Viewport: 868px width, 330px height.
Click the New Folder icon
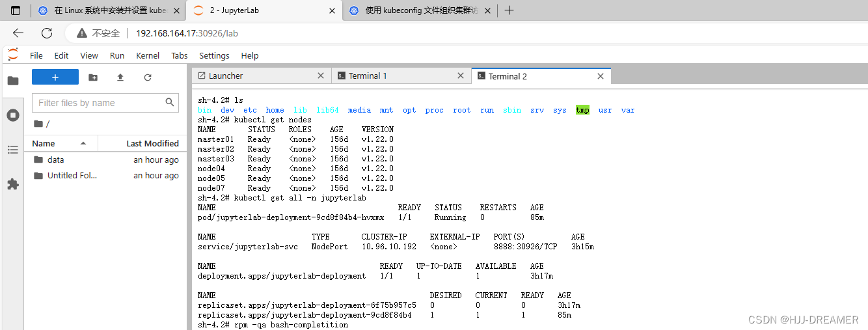tap(93, 77)
